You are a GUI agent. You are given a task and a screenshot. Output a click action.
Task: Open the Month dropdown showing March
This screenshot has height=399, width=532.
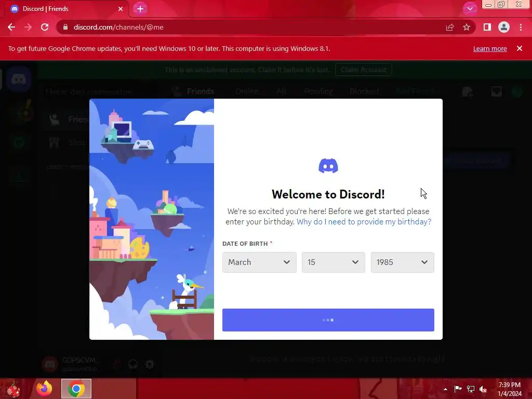tap(259, 262)
